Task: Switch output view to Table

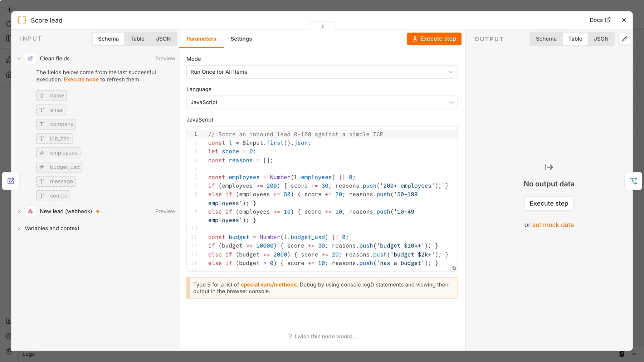Action: [575, 39]
